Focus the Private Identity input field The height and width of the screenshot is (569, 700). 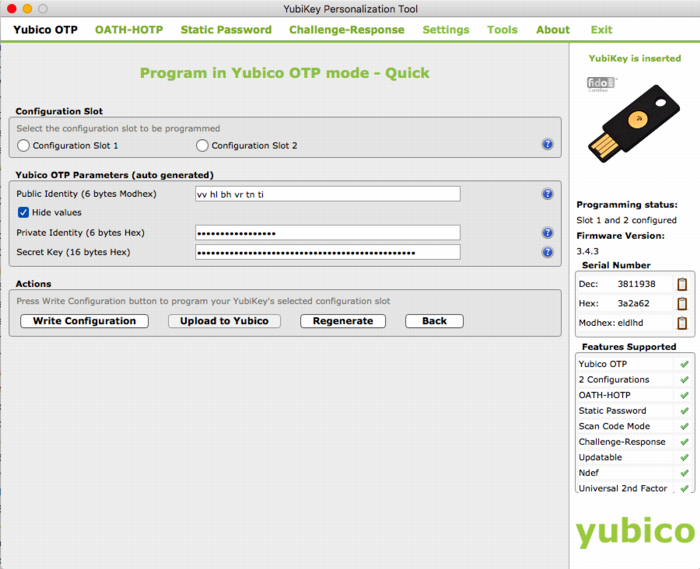(328, 233)
